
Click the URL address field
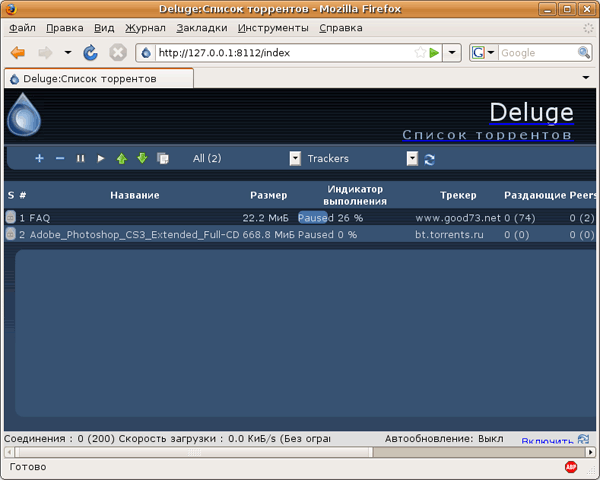(285, 52)
